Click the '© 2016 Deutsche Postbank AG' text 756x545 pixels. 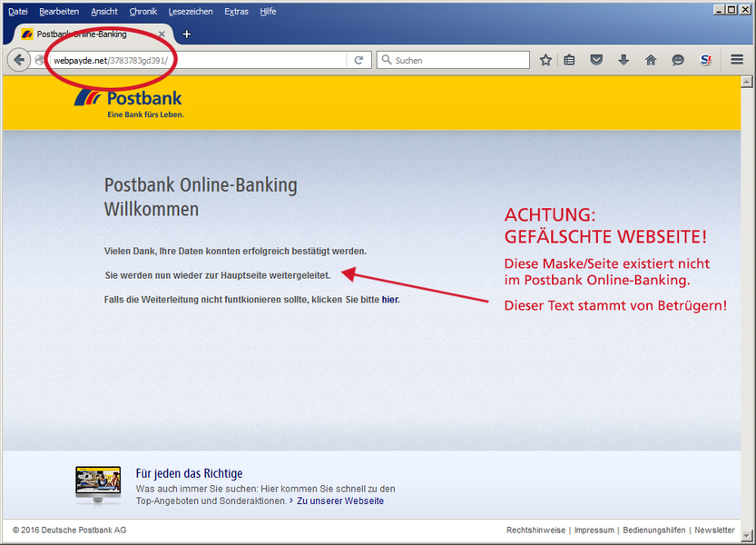point(69,530)
